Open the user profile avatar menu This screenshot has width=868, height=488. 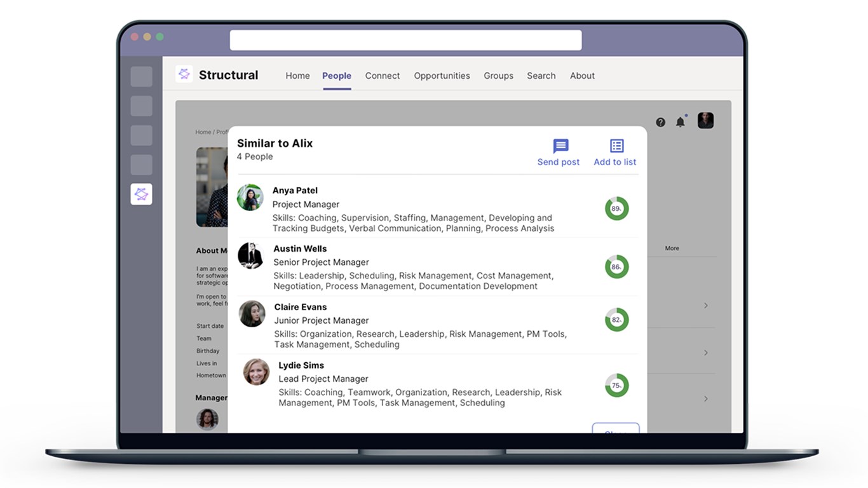coord(705,121)
